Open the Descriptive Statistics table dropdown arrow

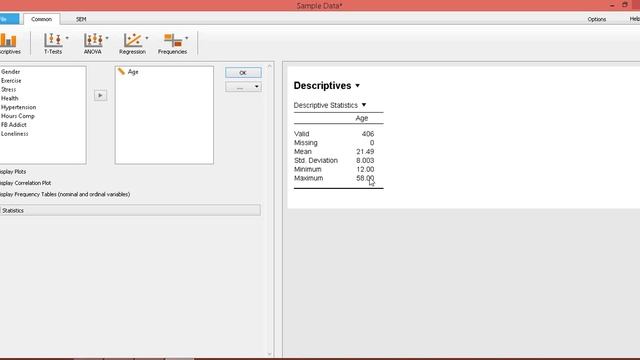pyautogui.click(x=364, y=105)
